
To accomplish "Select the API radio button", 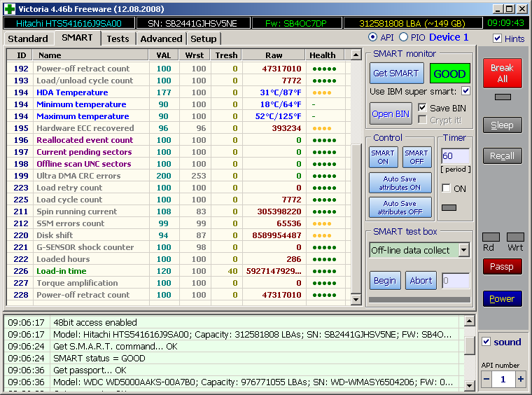I will click(372, 37).
